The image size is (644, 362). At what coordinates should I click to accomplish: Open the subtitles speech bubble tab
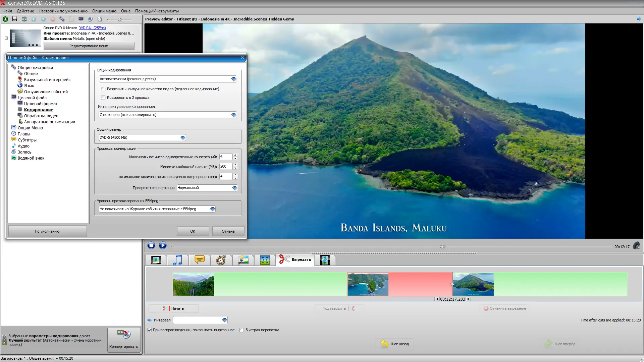[200, 260]
